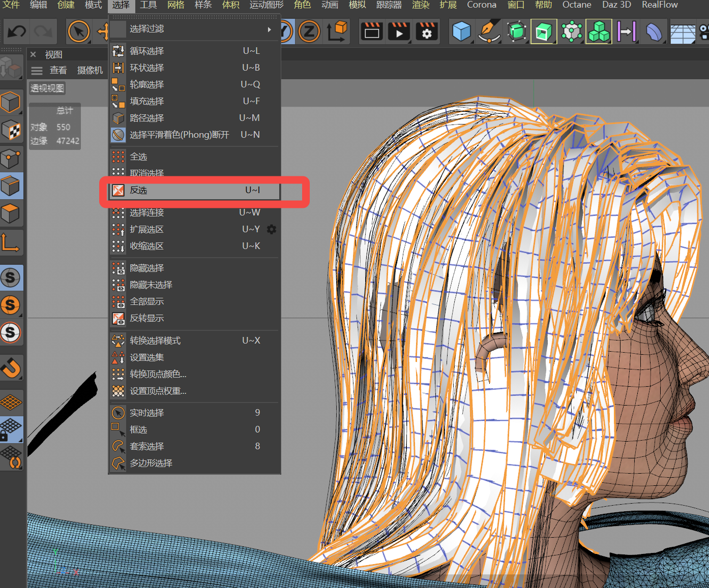Choose 套索选择 in the menu
This screenshot has width=709, height=588.
pyautogui.click(x=195, y=446)
